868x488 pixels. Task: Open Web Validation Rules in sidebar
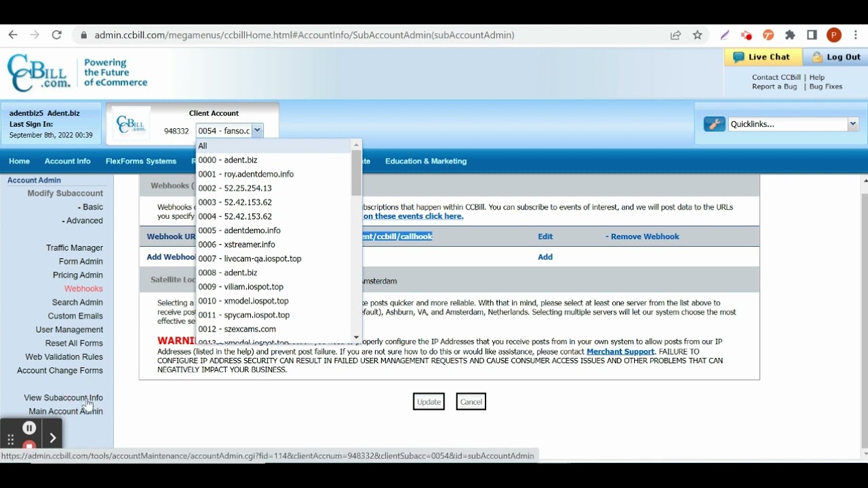[x=64, y=357]
